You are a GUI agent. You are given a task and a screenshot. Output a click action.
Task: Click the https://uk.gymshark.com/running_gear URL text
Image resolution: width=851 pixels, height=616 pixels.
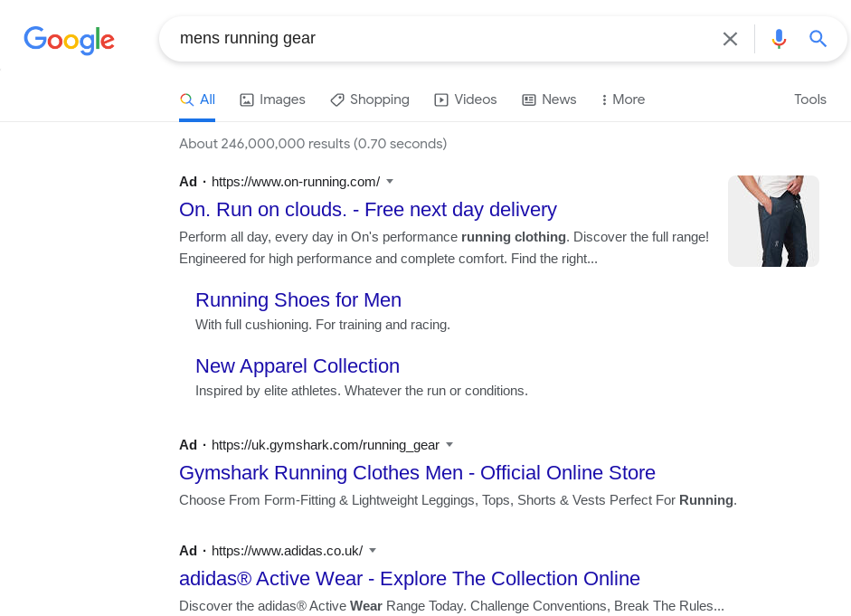click(325, 445)
